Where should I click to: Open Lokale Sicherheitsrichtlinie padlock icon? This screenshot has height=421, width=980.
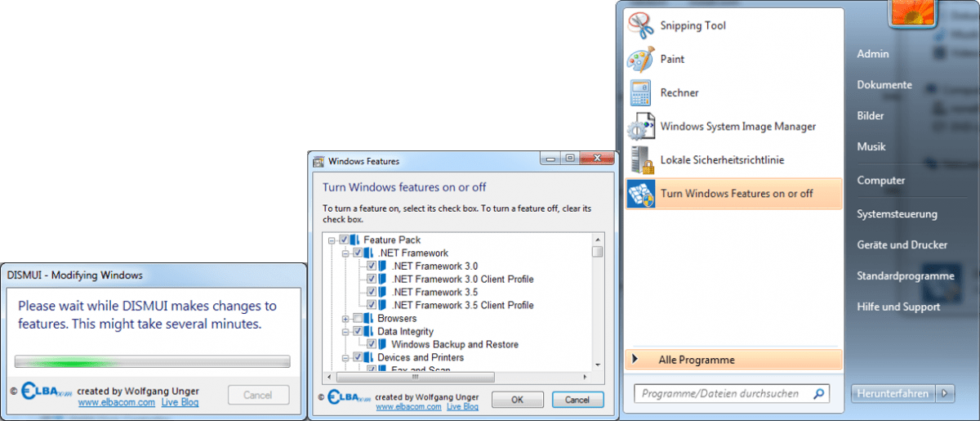640,160
